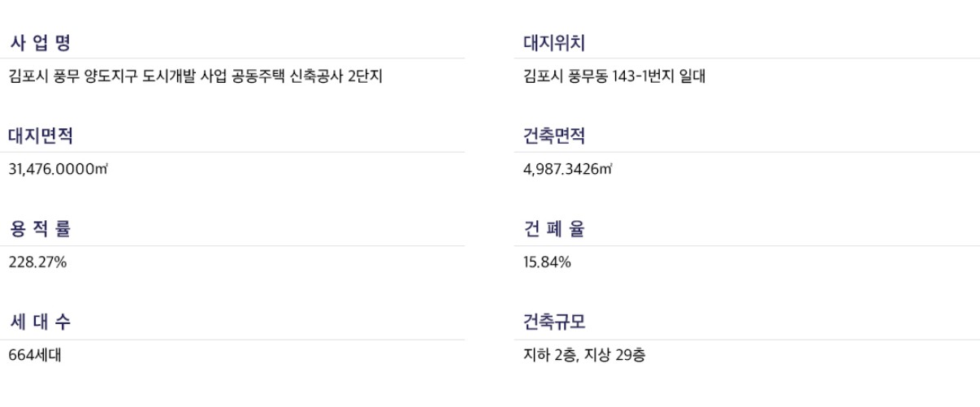The height and width of the screenshot is (407, 980).
Task: Select the building area value 4,987.3426㎡
Action: point(568,170)
